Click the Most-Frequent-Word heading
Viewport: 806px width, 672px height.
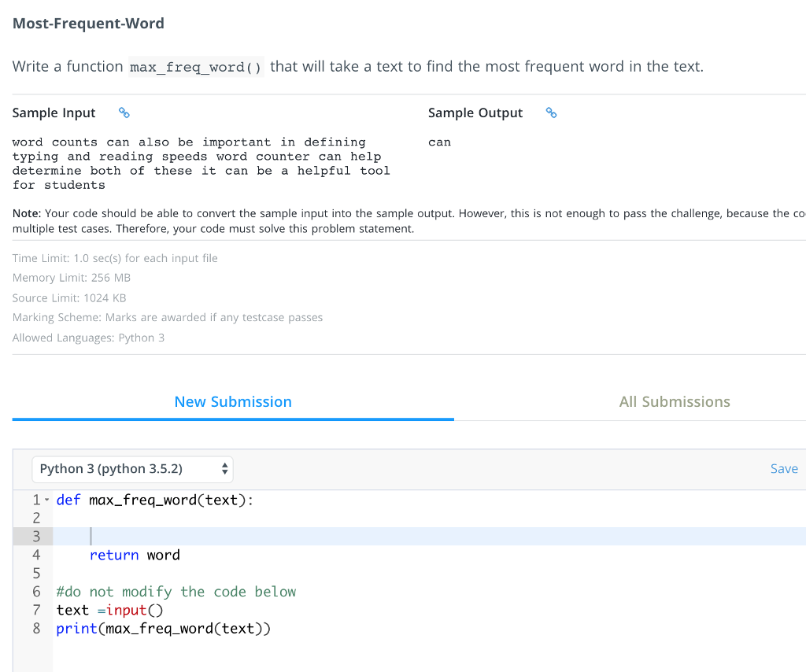coord(88,24)
